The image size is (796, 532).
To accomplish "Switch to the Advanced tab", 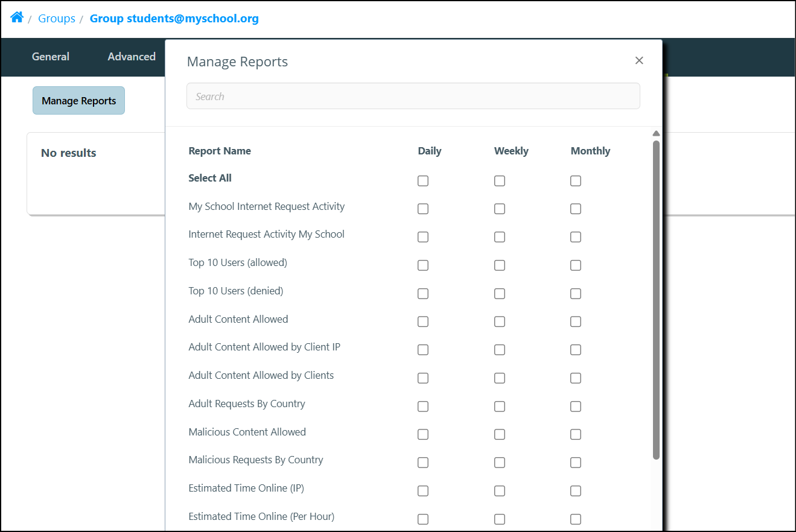I will pyautogui.click(x=132, y=57).
